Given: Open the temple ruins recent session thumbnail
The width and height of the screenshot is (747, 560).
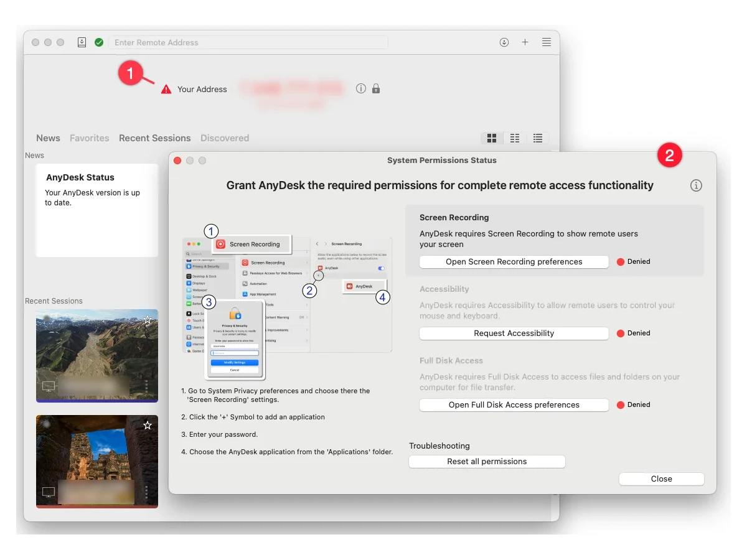Looking at the screenshot, I should pyautogui.click(x=97, y=461).
